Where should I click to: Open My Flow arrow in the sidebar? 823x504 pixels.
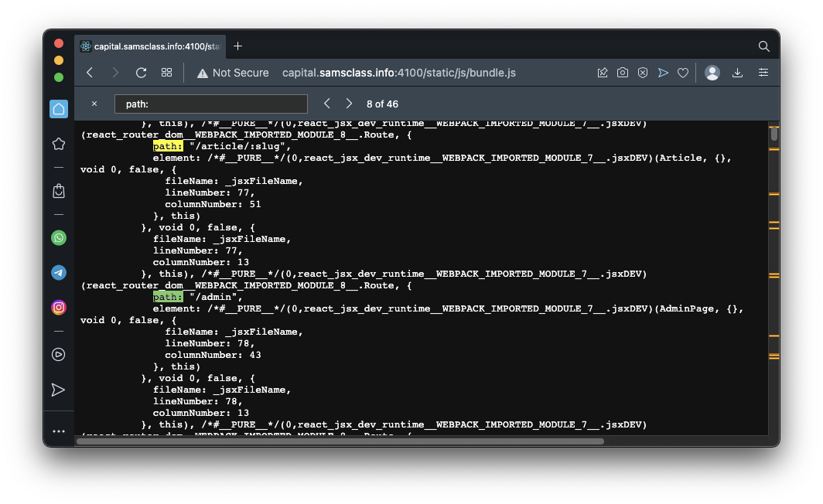(58, 390)
